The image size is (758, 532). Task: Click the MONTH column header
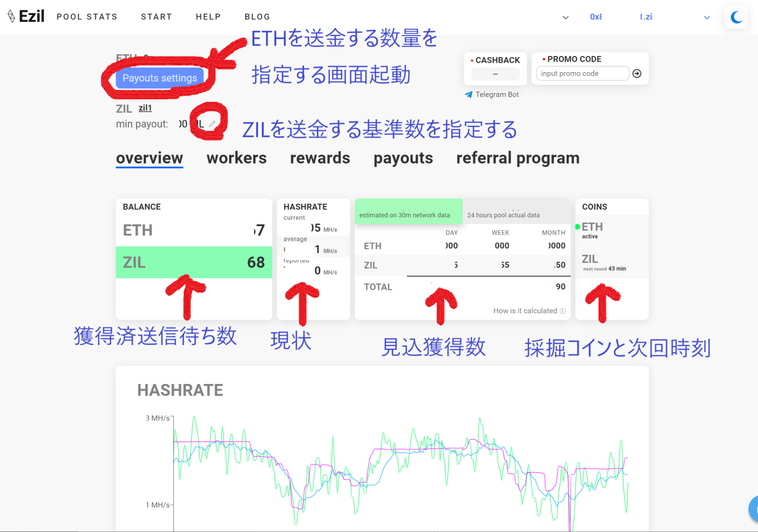(553, 233)
